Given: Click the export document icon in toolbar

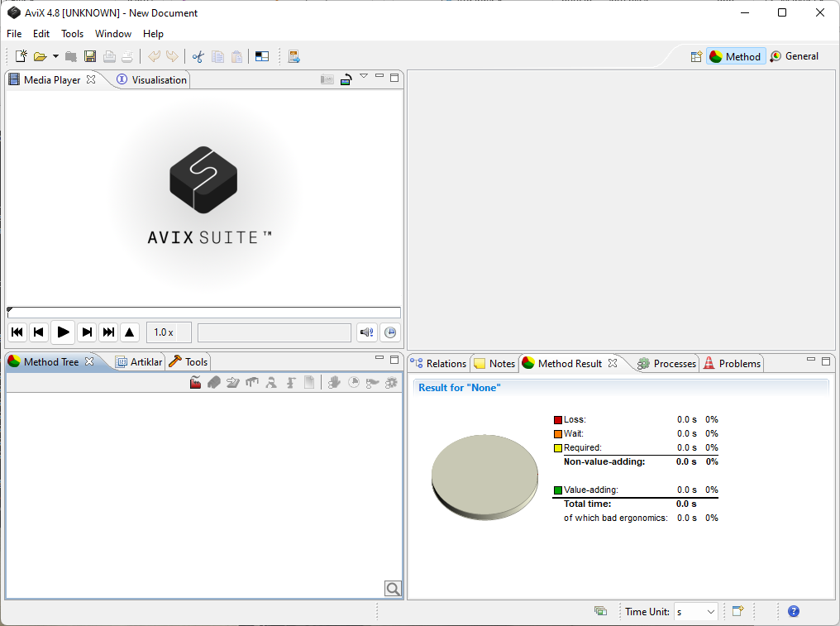Looking at the screenshot, I should 294,56.
